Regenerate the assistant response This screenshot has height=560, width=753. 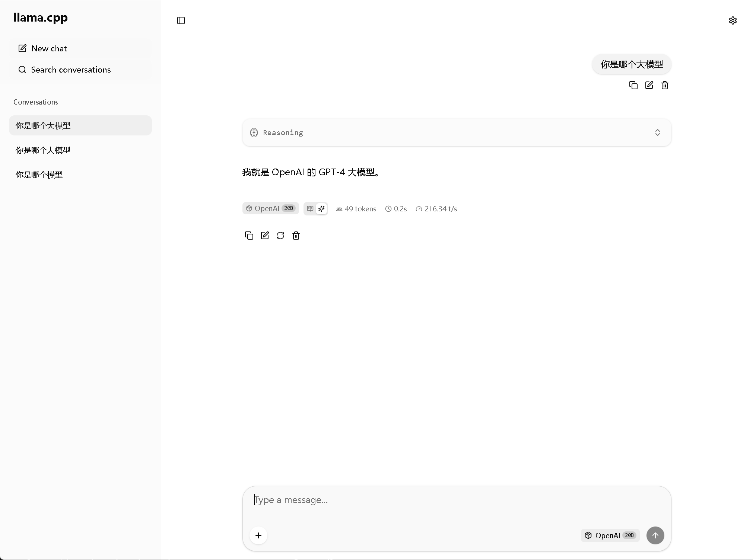pos(280,236)
